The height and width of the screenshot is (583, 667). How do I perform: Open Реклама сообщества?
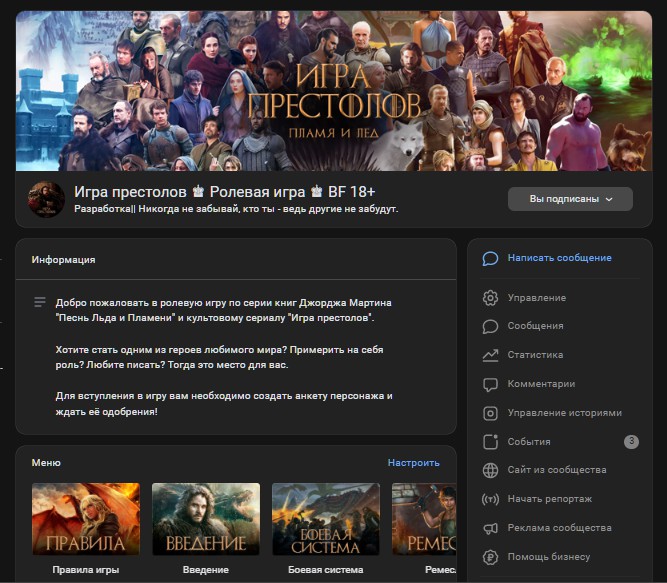point(560,528)
